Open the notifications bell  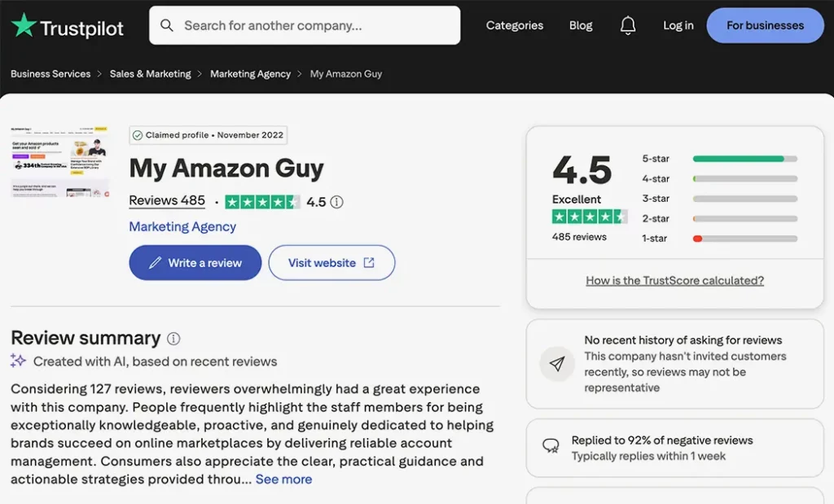628,25
